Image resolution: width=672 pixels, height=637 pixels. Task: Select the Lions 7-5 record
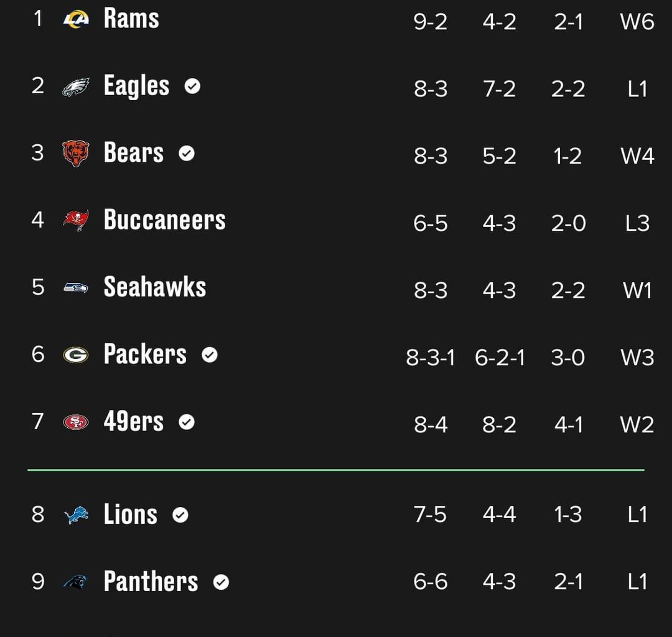(431, 514)
